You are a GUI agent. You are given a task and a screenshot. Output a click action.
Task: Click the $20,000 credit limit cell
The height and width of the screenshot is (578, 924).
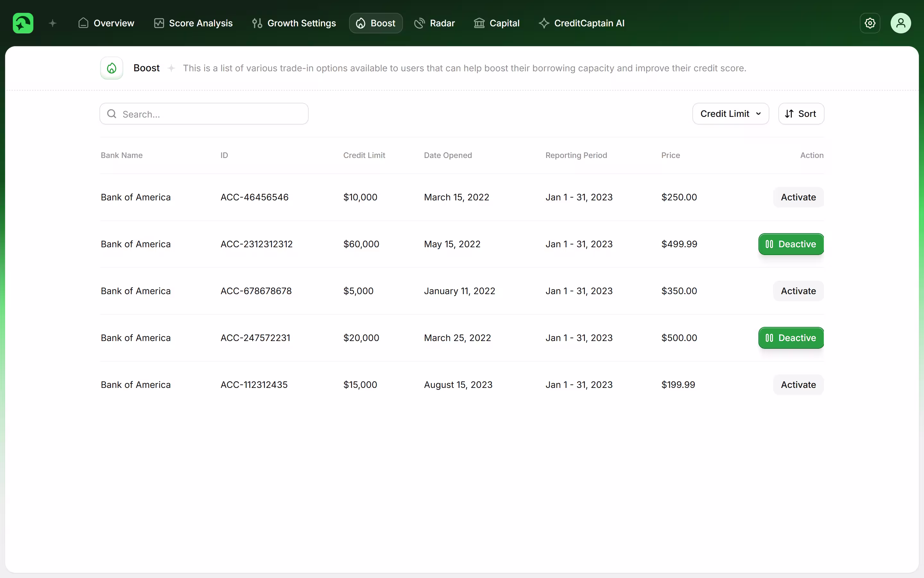(361, 338)
